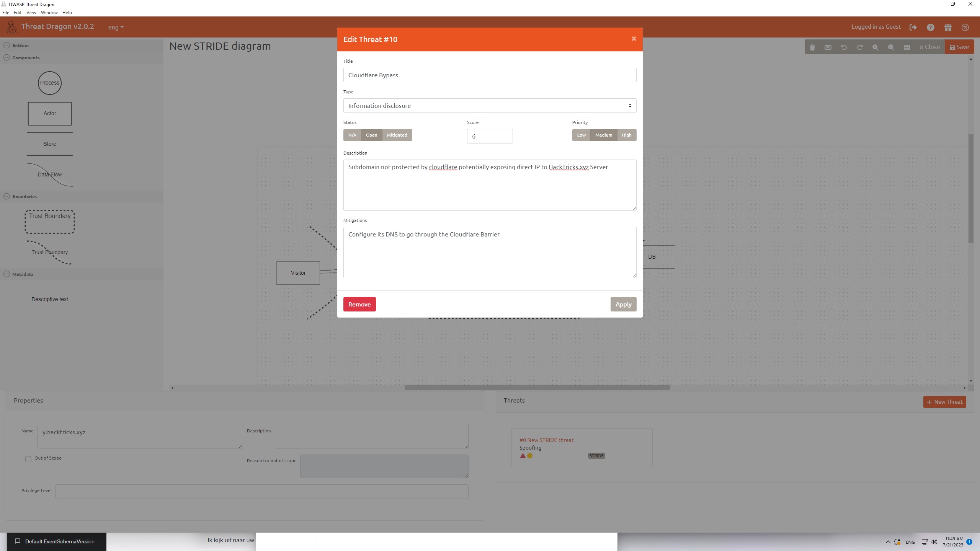Screen dimensions: 980x551
Task: Click the threat Score input field
Action: point(489,136)
